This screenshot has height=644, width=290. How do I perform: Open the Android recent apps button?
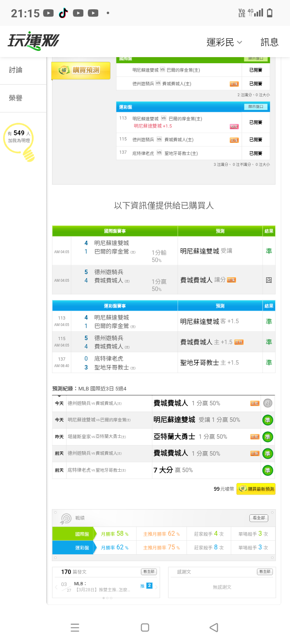75,627
